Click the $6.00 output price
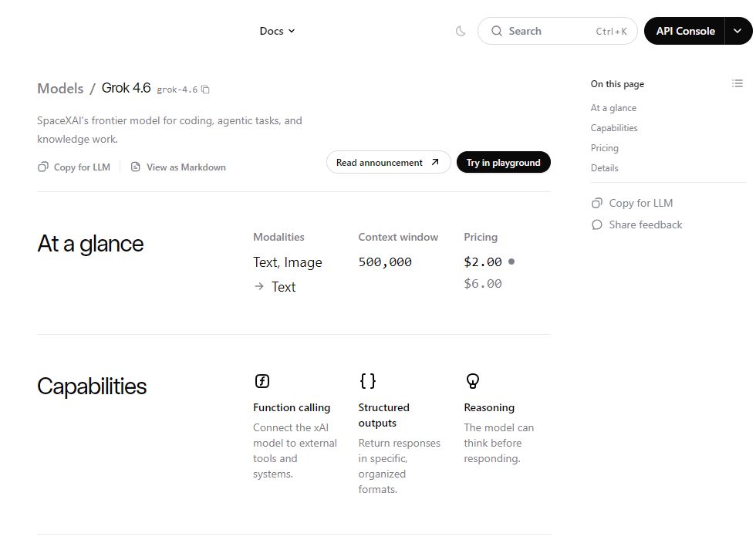 pos(483,284)
